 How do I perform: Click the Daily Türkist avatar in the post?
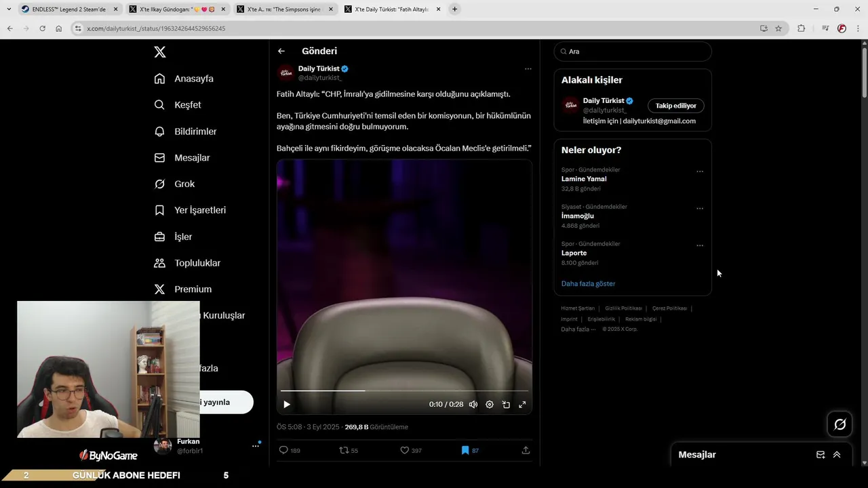pyautogui.click(x=285, y=73)
